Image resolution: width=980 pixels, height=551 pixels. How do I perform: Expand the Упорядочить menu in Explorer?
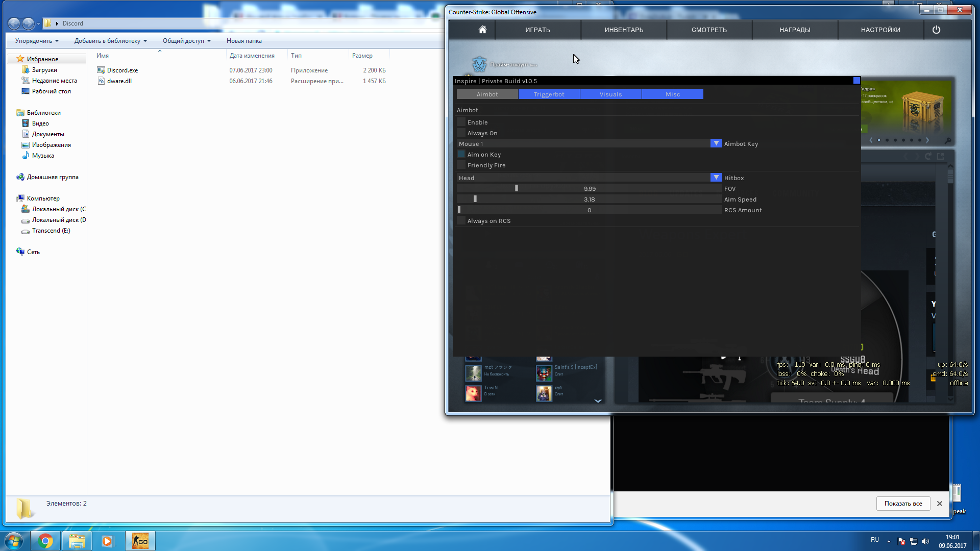coord(37,41)
